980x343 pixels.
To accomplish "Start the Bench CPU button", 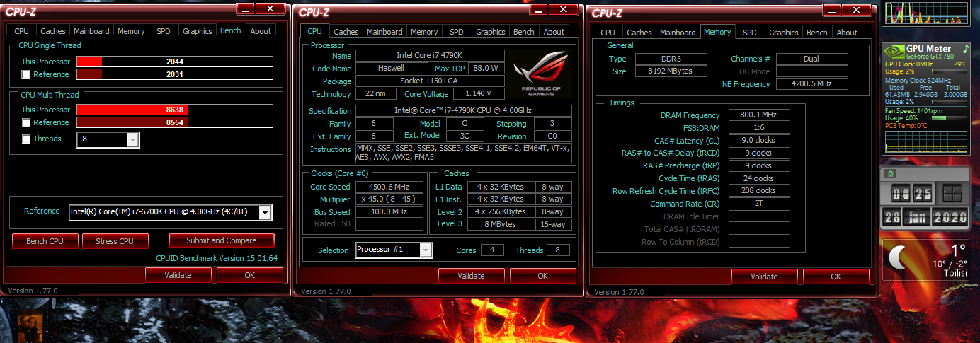I will [45, 241].
